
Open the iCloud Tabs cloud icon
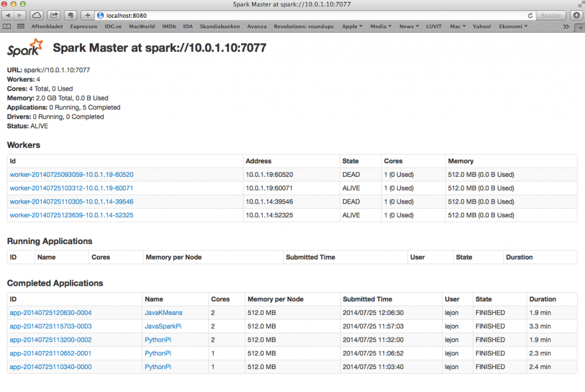click(x=35, y=15)
